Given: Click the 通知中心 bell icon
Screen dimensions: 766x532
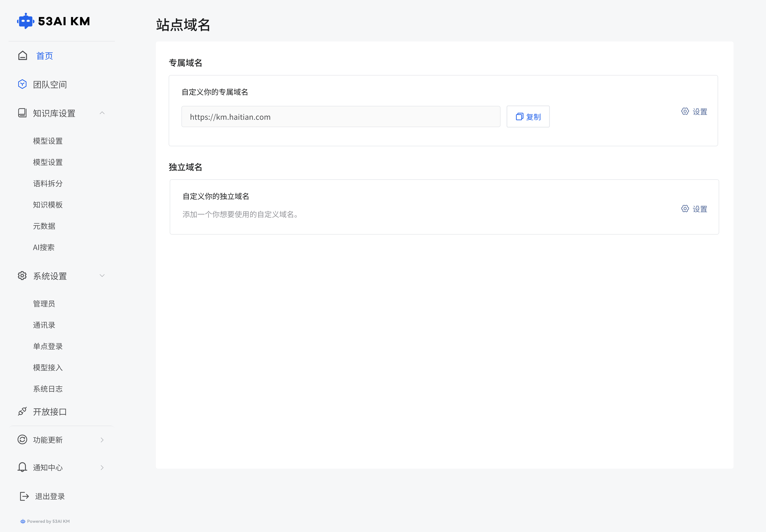Looking at the screenshot, I should tap(22, 467).
